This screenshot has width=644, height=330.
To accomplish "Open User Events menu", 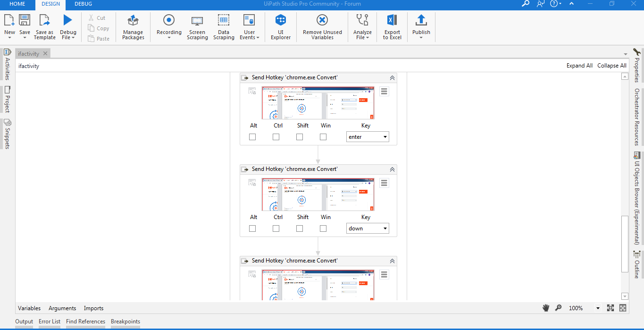I will click(x=249, y=27).
